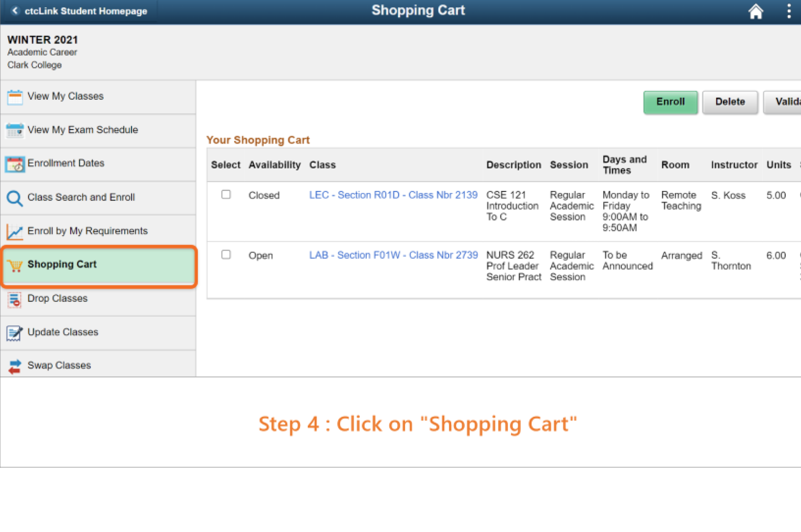Screen dimensions: 801x532
Task: Click the Enroll by Requirements chart icon
Action: (15, 231)
